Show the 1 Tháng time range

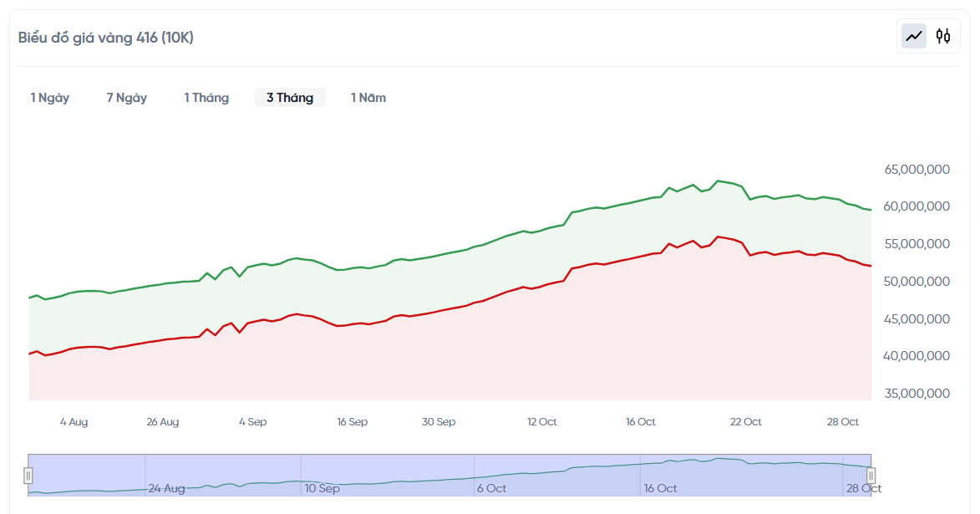click(x=206, y=98)
